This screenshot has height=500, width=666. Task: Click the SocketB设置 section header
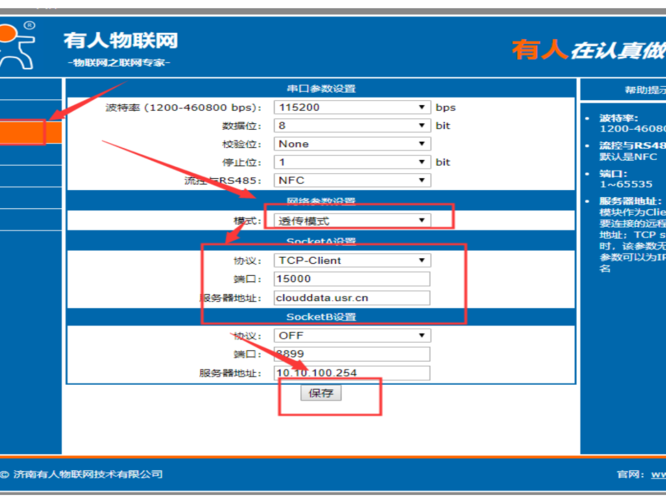click(x=321, y=317)
